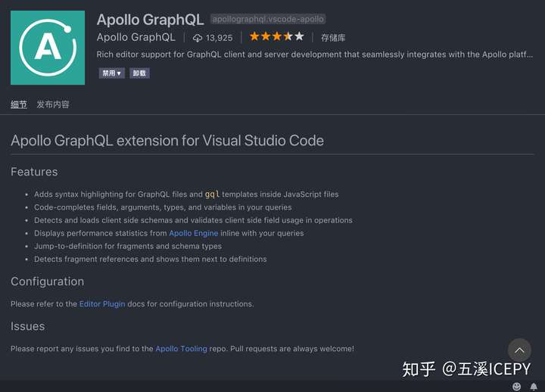The width and height of the screenshot is (545, 392).
Task: Switch to the 发布内容 tab
Action: 53,104
